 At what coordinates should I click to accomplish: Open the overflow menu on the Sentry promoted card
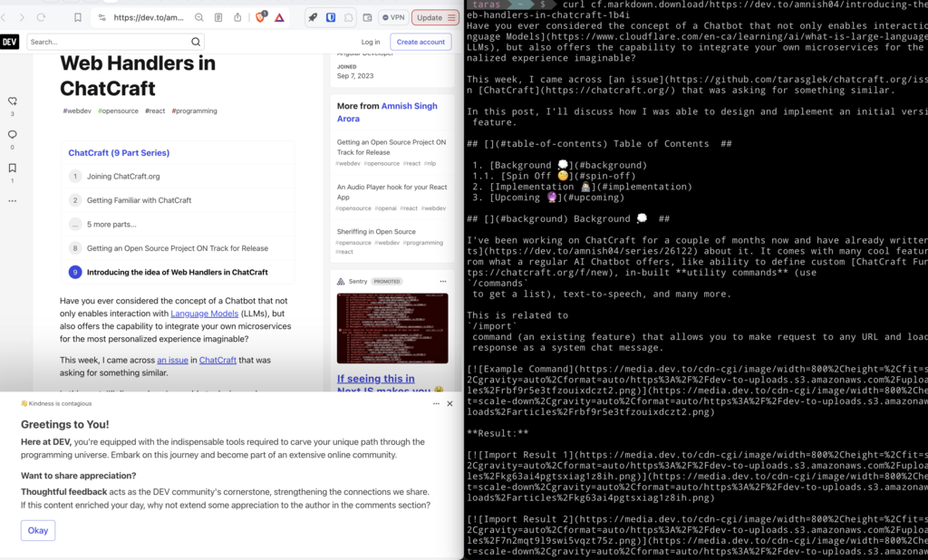point(443,281)
